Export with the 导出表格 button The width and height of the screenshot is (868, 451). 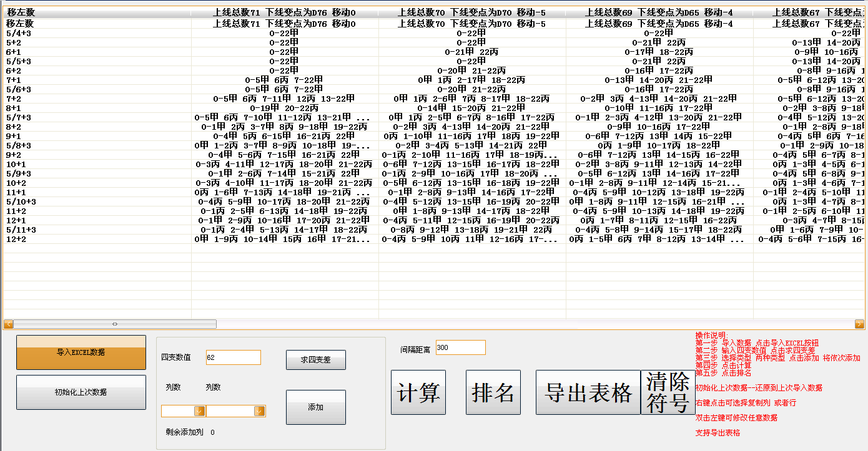[588, 392]
